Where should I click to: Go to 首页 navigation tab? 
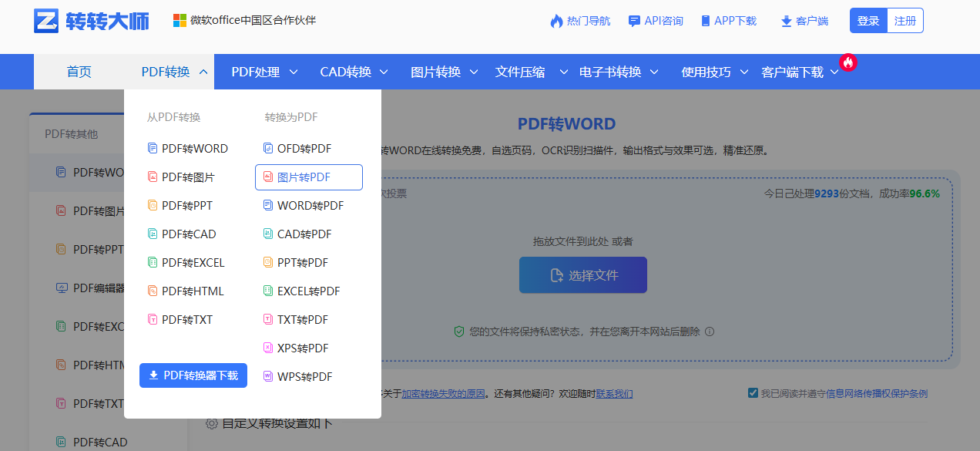pyautogui.click(x=79, y=72)
